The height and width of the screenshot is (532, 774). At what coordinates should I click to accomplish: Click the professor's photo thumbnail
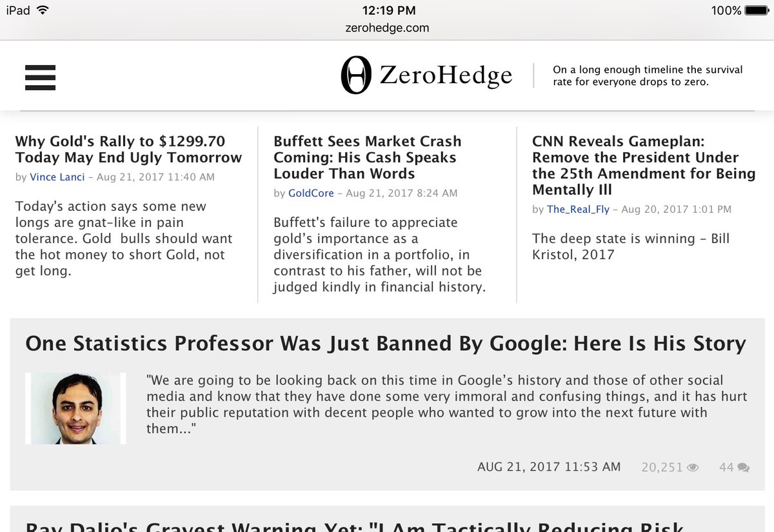tap(75, 408)
